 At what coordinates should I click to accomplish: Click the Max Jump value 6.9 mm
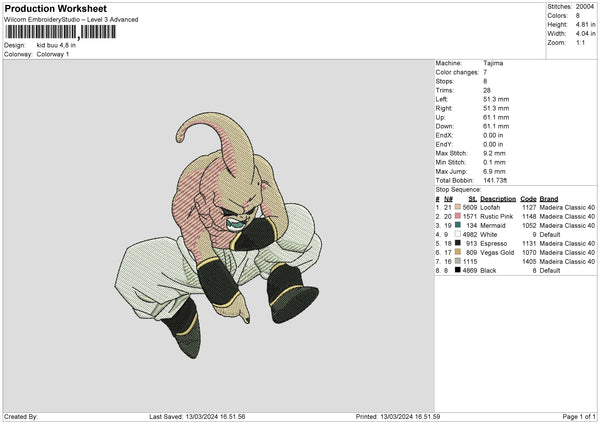pos(494,171)
